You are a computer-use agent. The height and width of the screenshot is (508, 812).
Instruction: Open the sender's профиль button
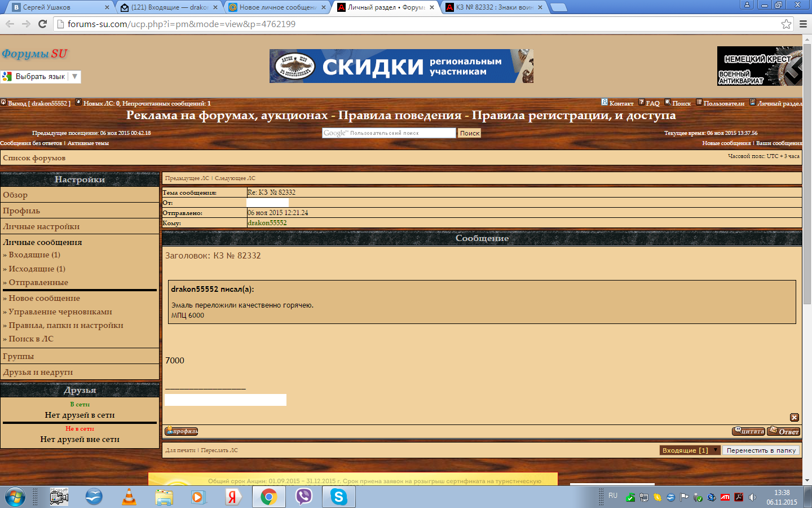pyautogui.click(x=181, y=431)
